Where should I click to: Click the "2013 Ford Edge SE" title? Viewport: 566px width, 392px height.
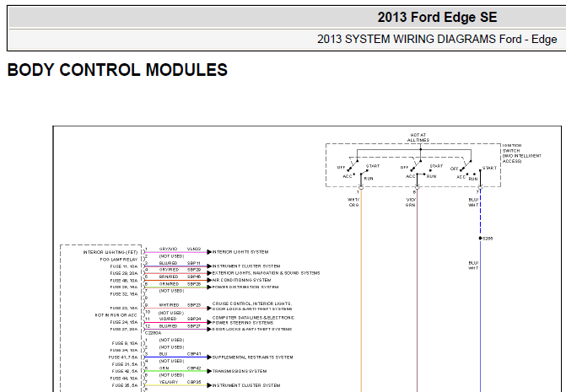tap(437, 18)
